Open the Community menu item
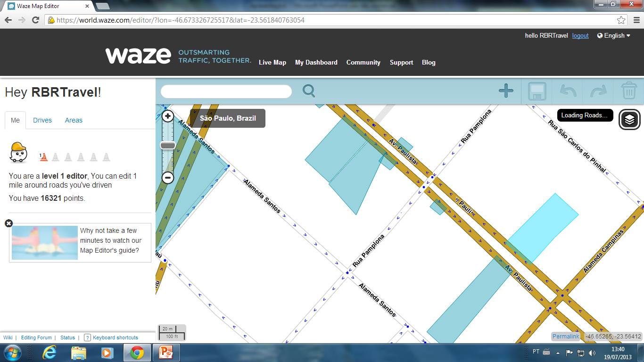This screenshot has height=362, width=644. pyautogui.click(x=363, y=62)
